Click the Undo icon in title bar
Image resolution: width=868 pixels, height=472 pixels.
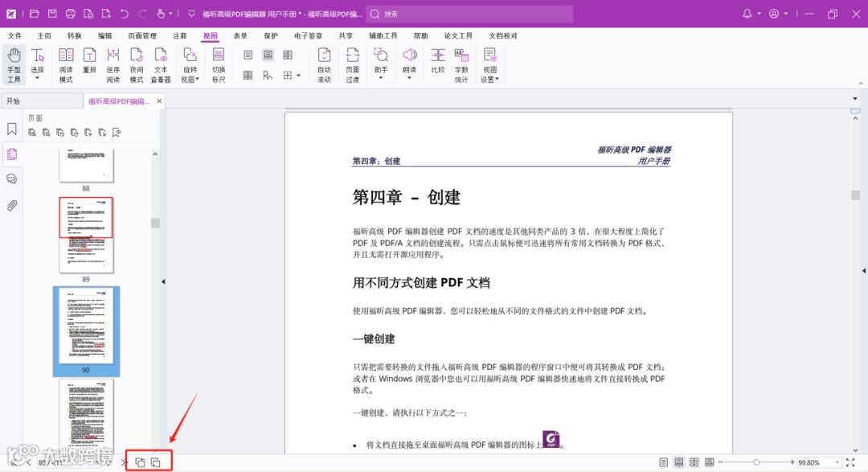[x=124, y=14]
